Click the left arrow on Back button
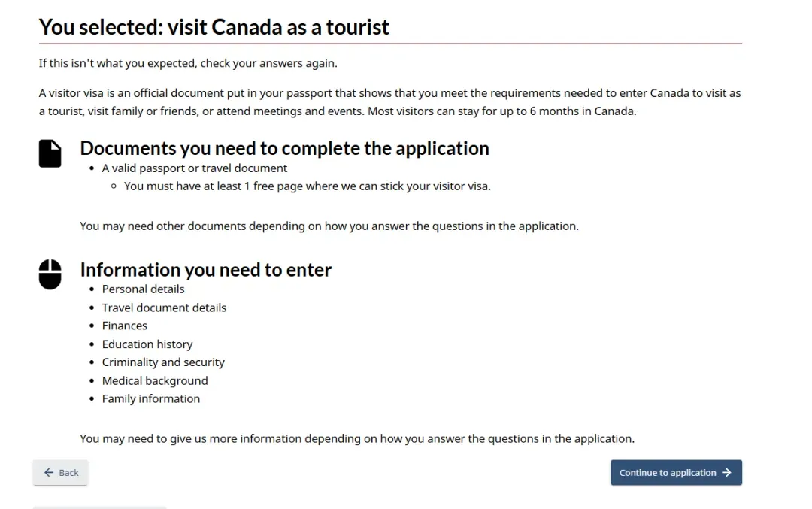The height and width of the screenshot is (509, 812). [49, 473]
